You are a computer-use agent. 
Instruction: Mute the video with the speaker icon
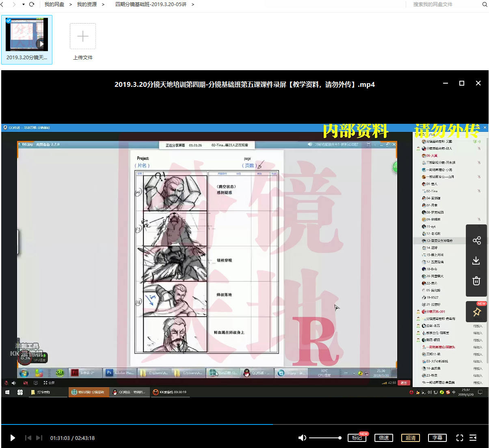(302, 438)
